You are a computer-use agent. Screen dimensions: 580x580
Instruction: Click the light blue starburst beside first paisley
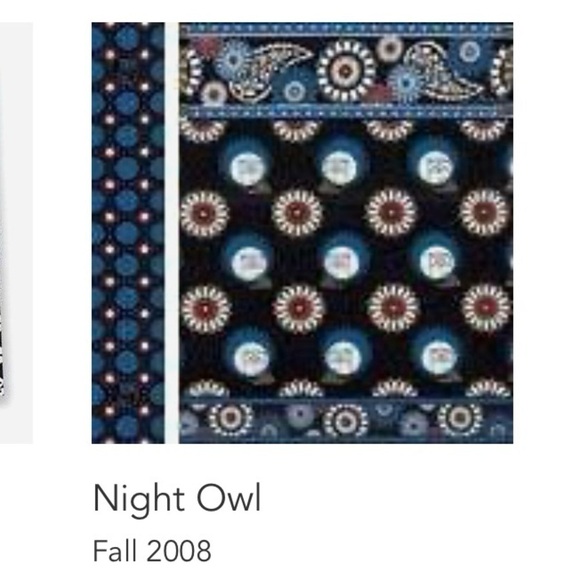(233, 59)
